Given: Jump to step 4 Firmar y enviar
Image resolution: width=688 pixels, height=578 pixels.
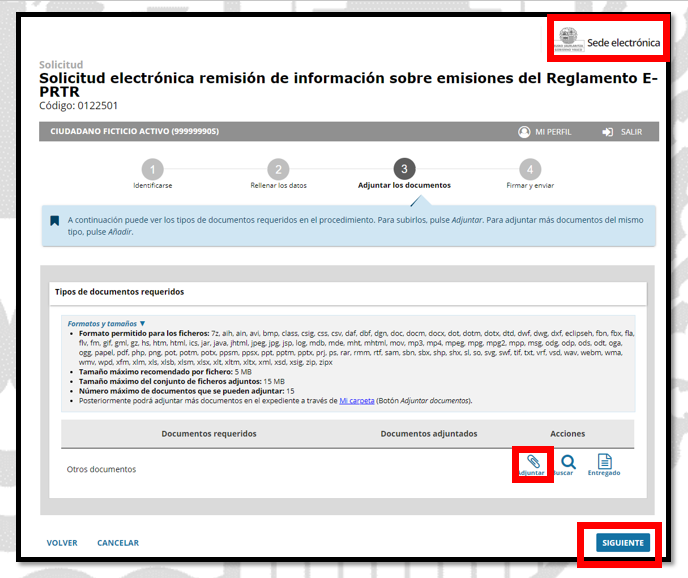Looking at the screenshot, I should pyautogui.click(x=530, y=169).
